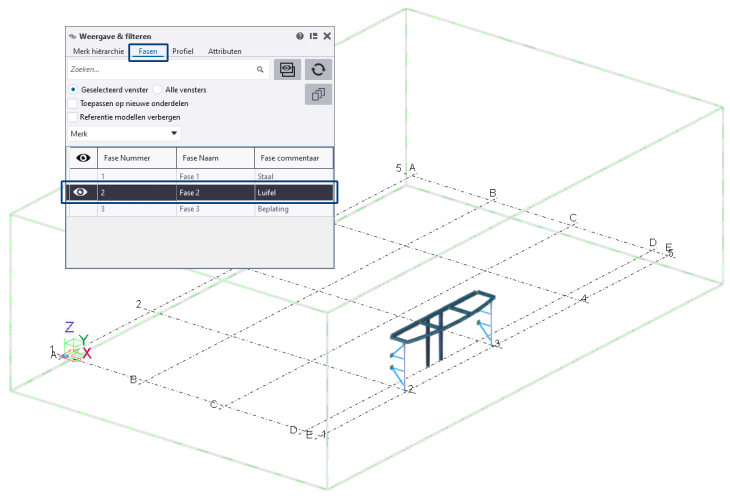Select the 'Alle vensters' radio button

pyautogui.click(x=158, y=89)
